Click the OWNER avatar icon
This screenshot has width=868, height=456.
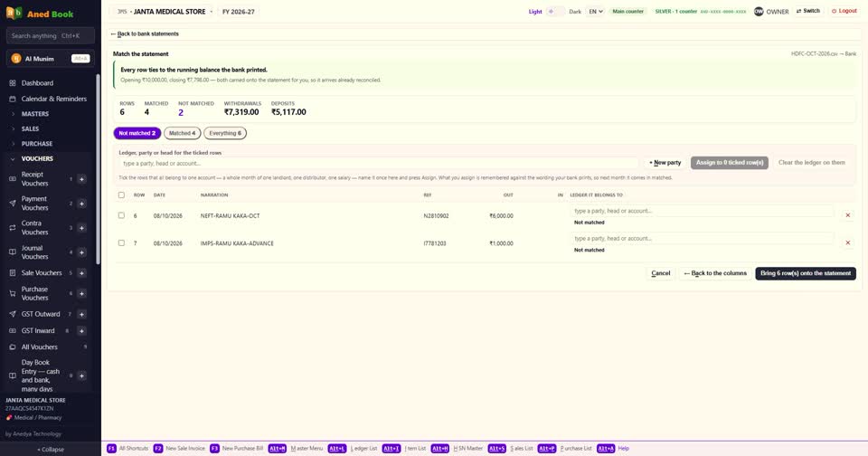[759, 11]
